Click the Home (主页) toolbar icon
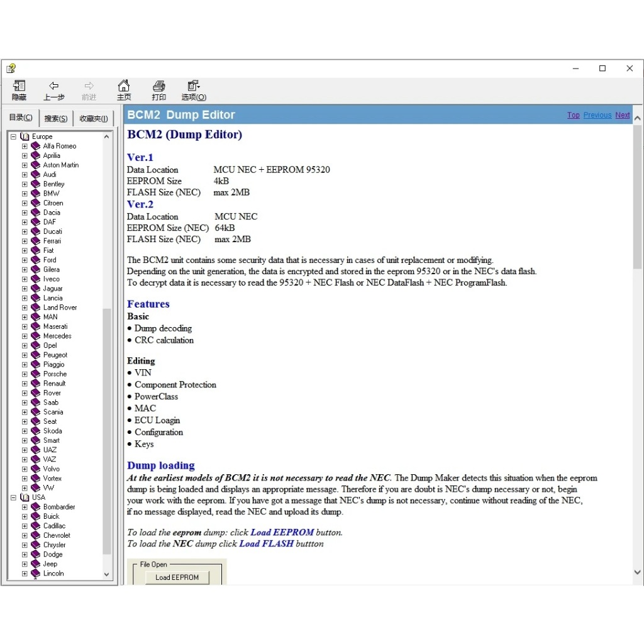 [124, 86]
